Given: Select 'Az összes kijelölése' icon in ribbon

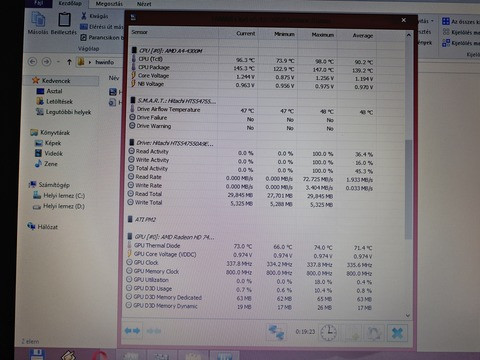Looking at the screenshot, I should coord(446,22).
